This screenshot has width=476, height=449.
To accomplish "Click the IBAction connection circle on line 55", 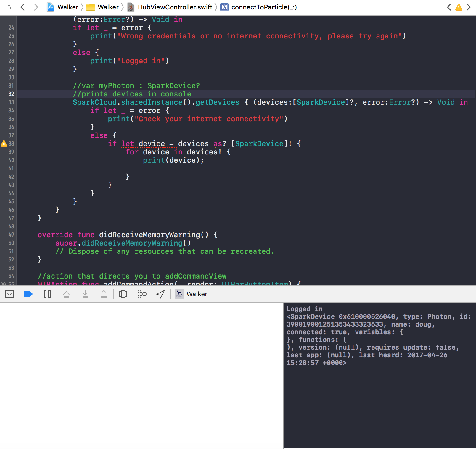I will [x=3, y=284].
